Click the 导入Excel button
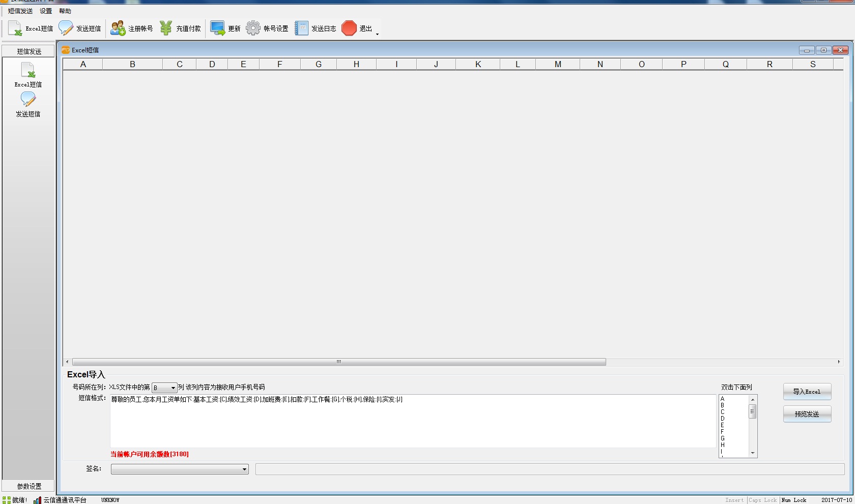This screenshot has height=504, width=855. point(807,392)
